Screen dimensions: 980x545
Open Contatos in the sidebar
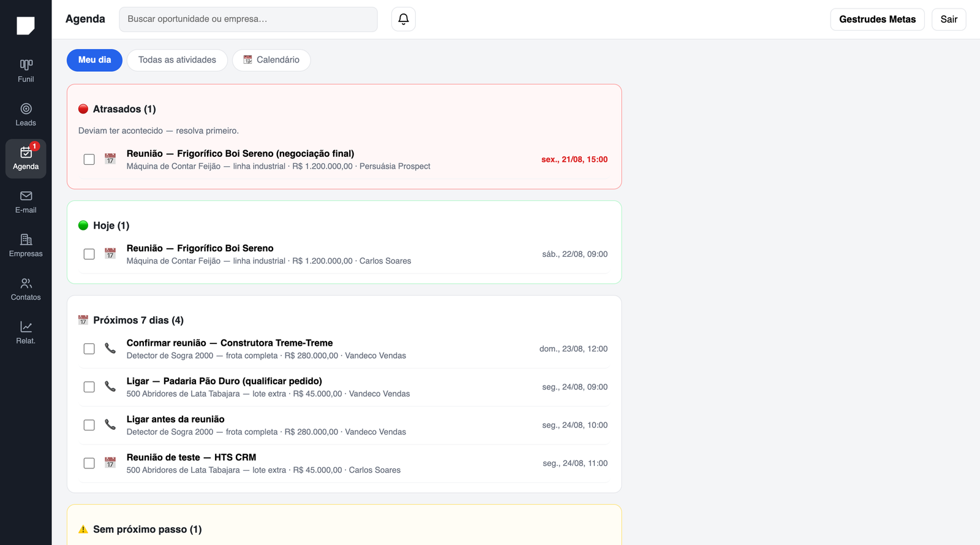(26, 289)
